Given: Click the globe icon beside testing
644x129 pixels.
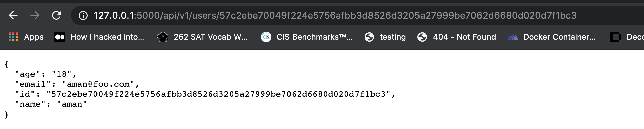Looking at the screenshot, I should click(x=369, y=37).
